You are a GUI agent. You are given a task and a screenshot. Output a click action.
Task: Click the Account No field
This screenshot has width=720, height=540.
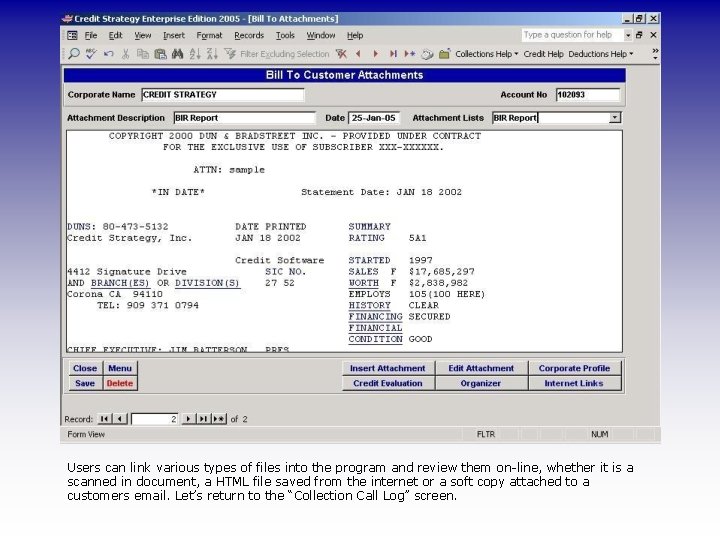click(x=588, y=95)
